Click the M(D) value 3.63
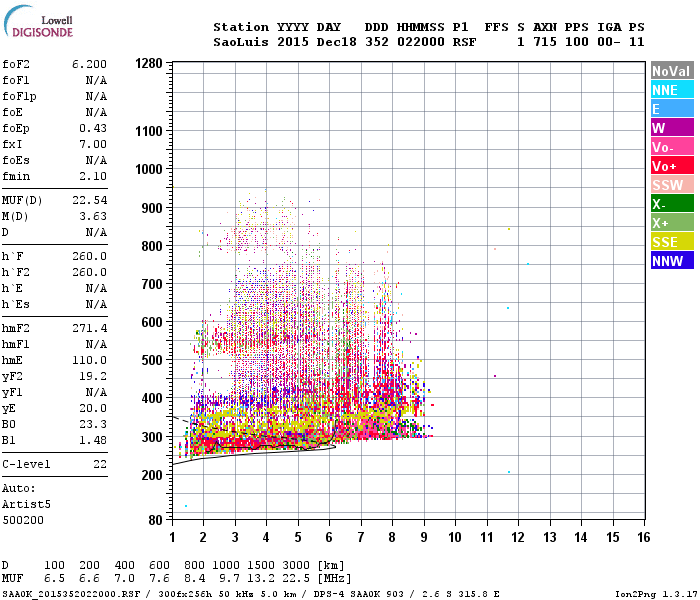The width and height of the screenshot is (700, 600). (93, 216)
